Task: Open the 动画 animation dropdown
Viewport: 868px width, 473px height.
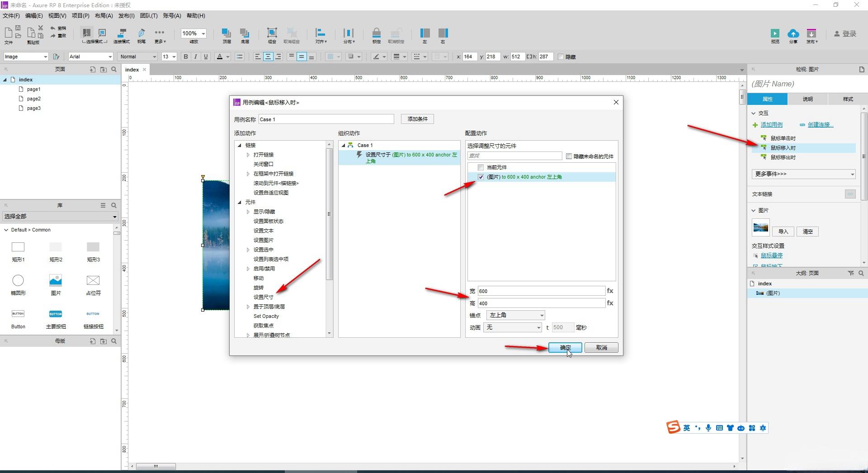Action: [512, 327]
